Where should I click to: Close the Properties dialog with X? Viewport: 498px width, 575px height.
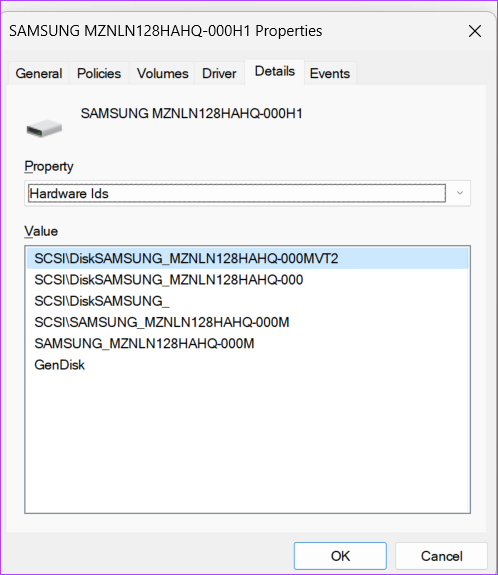click(x=475, y=31)
